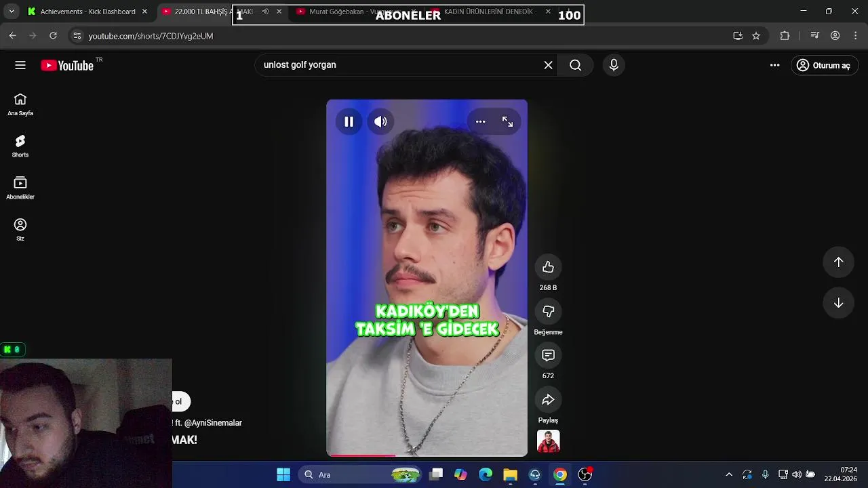Open the headset app icon on the taskbar
Screen dimensions: 868x488
535,474
